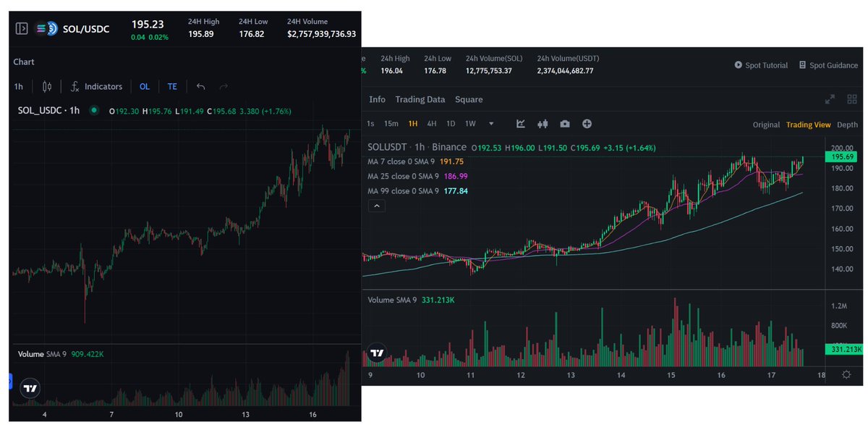Collapse the MA indicator legend chevron
Screen dimensions: 868x425
click(376, 206)
